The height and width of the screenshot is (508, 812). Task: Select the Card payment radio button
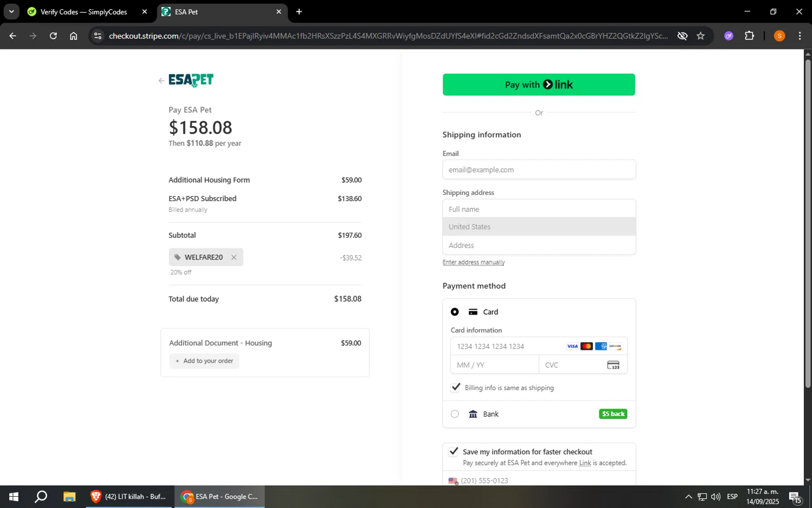coord(455,312)
